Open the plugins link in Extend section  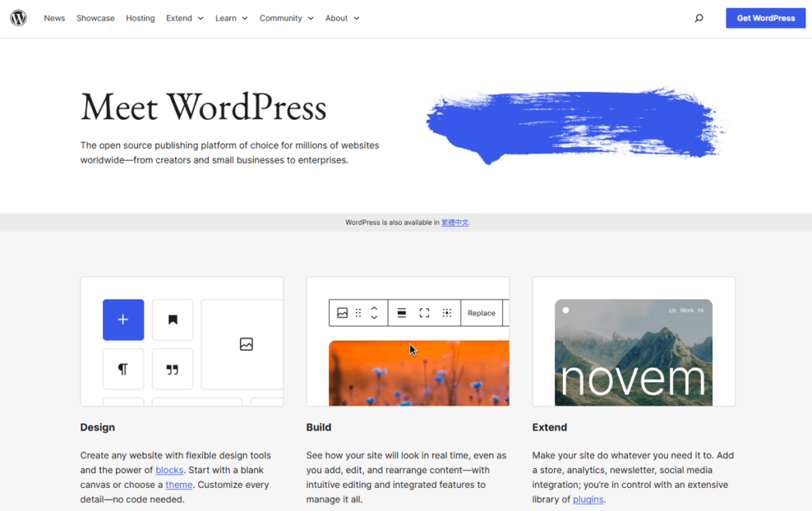point(587,499)
